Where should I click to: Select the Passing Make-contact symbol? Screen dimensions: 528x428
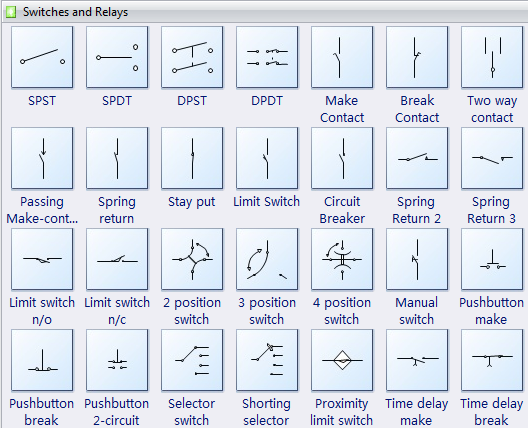42,158
